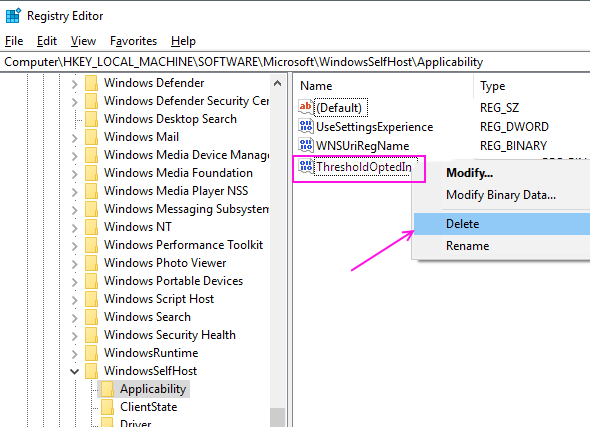Image resolution: width=590 pixels, height=427 pixels.
Task: Click the WindowsSelfHost folder icon
Action: [x=91, y=371]
